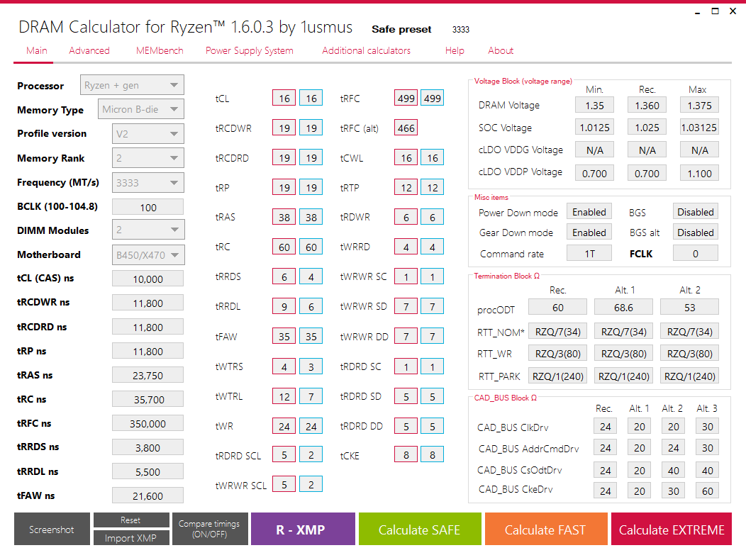
Task: Click the blue-bordered tRDRD SCL value 2
Action: point(311,455)
